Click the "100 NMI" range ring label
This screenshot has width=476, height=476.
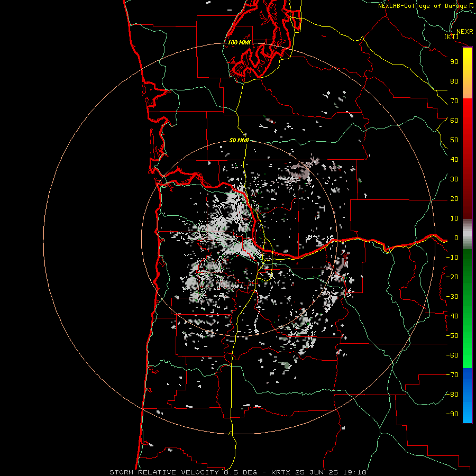(x=239, y=42)
